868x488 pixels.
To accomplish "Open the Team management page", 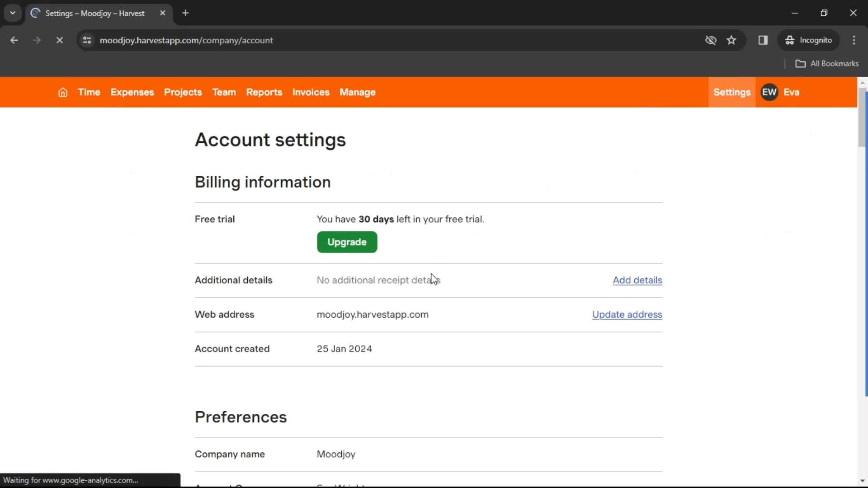I will (x=224, y=92).
